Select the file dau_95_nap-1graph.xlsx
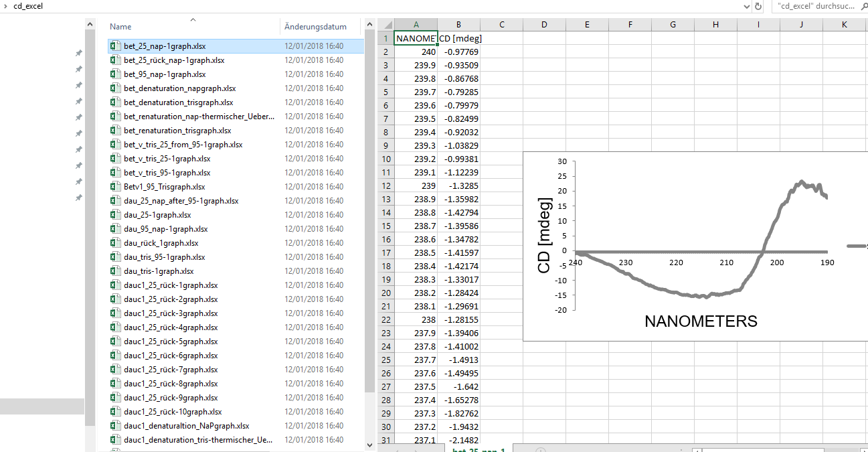This screenshot has width=868, height=452. 167,228
